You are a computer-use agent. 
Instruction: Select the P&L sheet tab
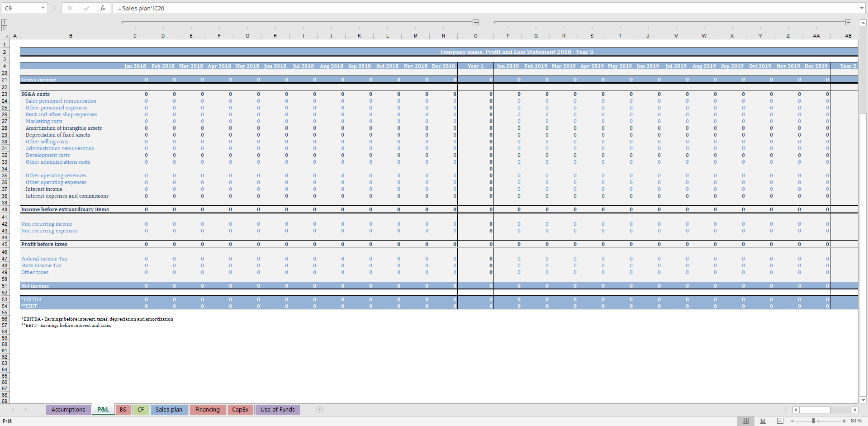pyautogui.click(x=103, y=410)
